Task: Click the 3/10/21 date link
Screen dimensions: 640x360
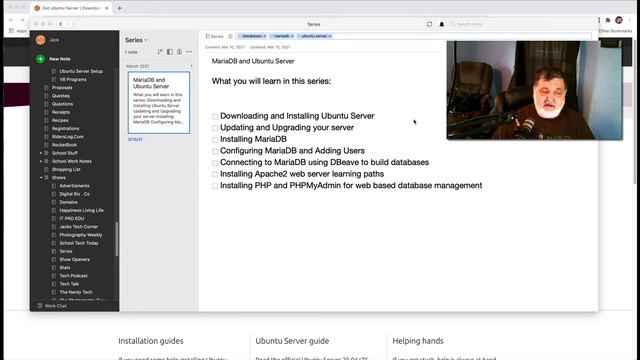Action: point(135,140)
